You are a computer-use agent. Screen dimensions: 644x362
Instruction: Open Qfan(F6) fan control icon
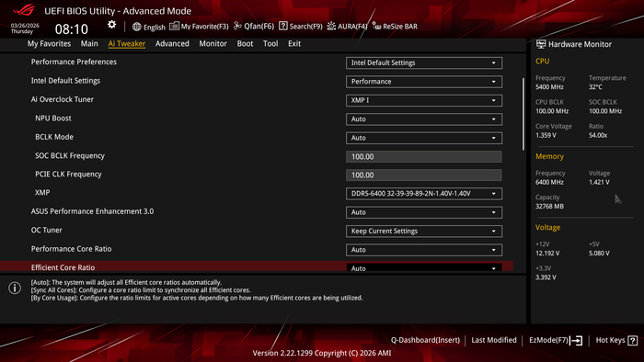(x=237, y=26)
